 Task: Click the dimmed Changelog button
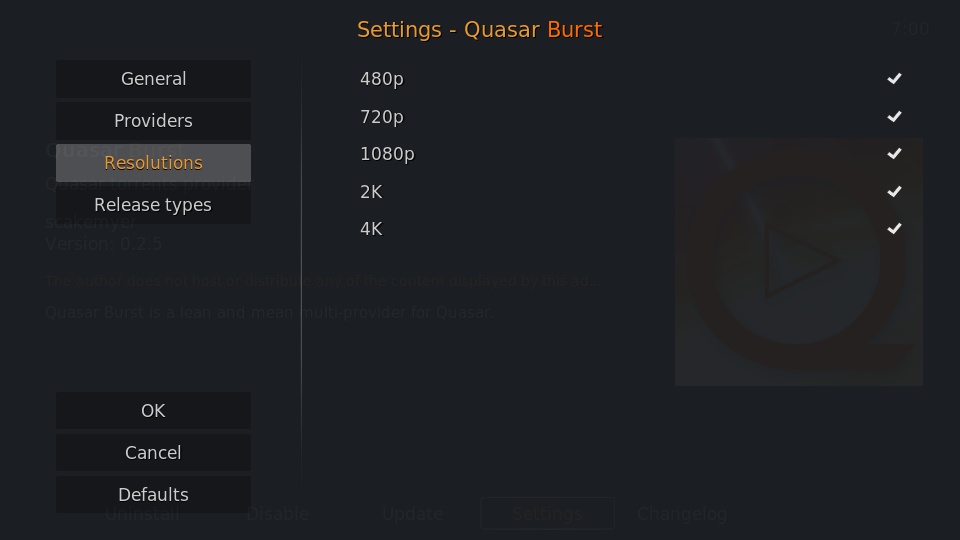tap(682, 514)
